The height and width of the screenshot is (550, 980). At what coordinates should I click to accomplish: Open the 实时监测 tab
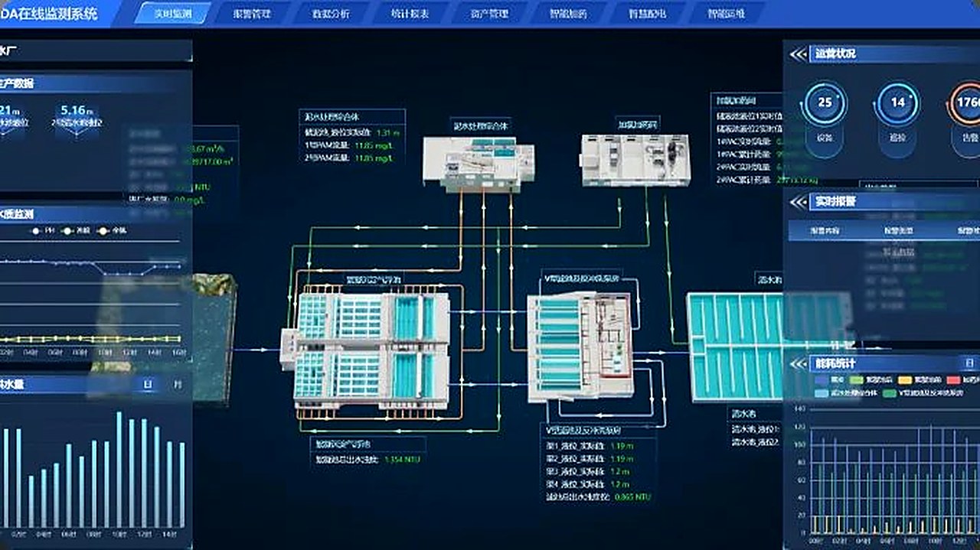(172, 13)
